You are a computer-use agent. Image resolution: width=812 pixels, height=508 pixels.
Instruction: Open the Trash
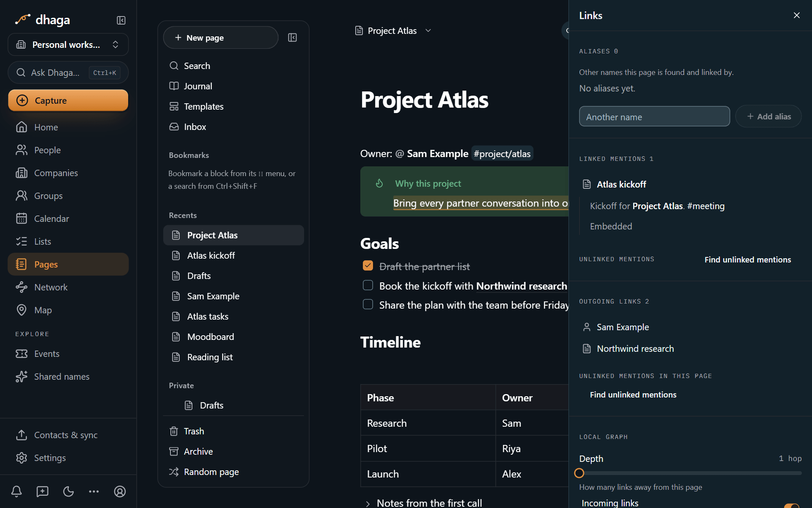coord(233,431)
